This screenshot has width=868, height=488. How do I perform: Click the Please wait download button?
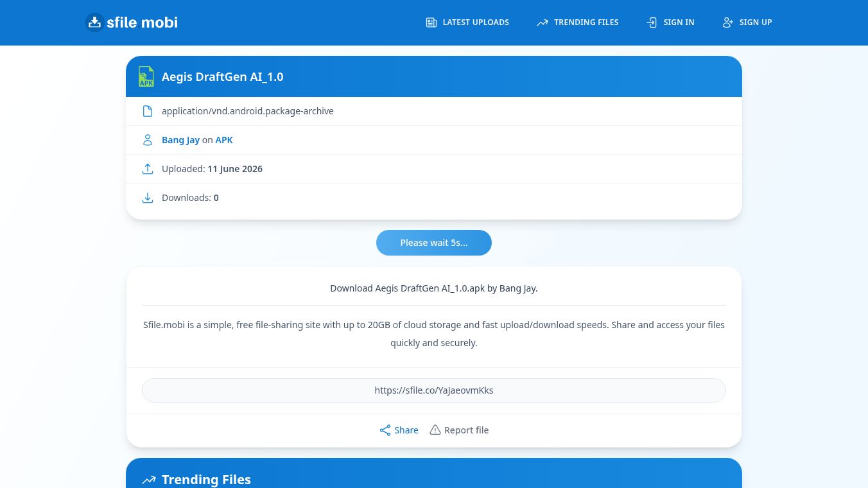[x=434, y=243]
